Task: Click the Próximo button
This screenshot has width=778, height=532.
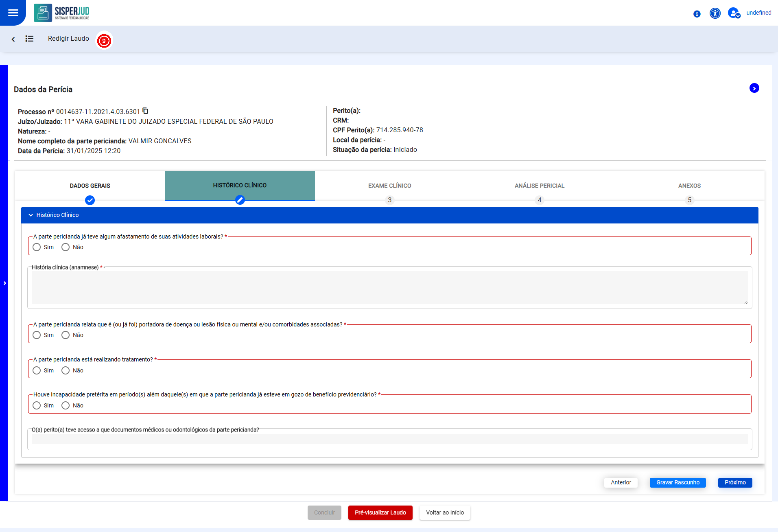Action: point(735,482)
